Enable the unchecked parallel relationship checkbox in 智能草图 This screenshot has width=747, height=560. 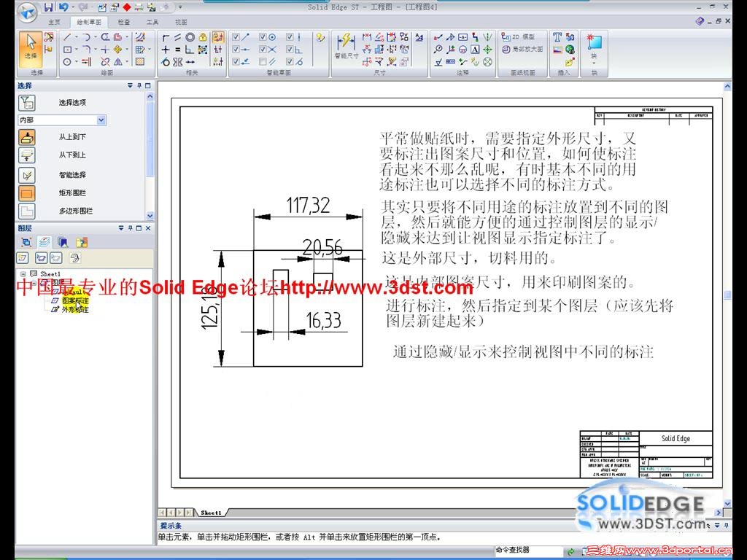(x=263, y=62)
